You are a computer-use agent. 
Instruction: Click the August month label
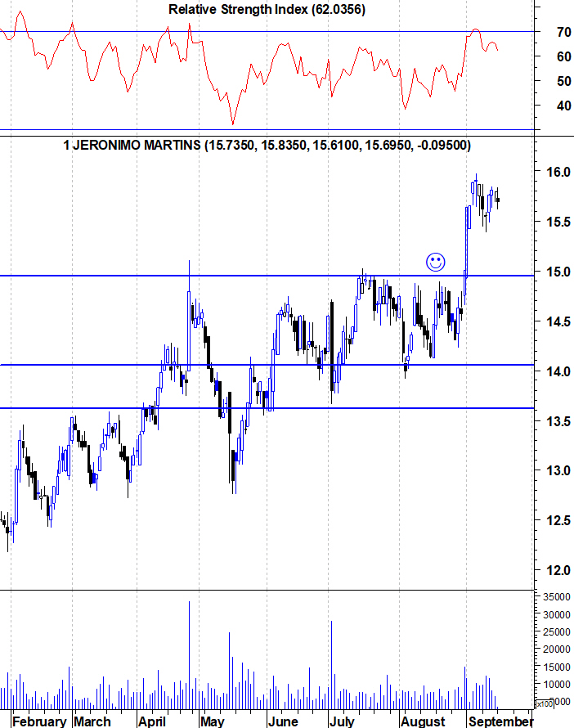[x=422, y=721]
